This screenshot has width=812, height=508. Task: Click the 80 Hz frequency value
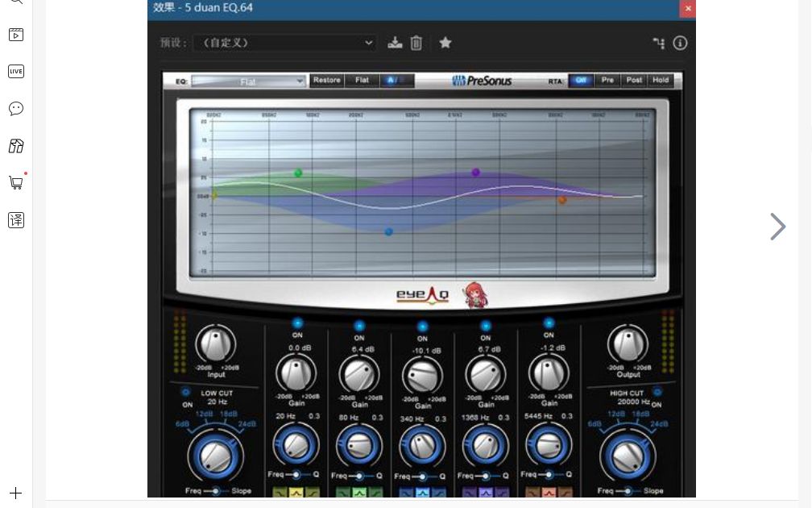coord(349,418)
